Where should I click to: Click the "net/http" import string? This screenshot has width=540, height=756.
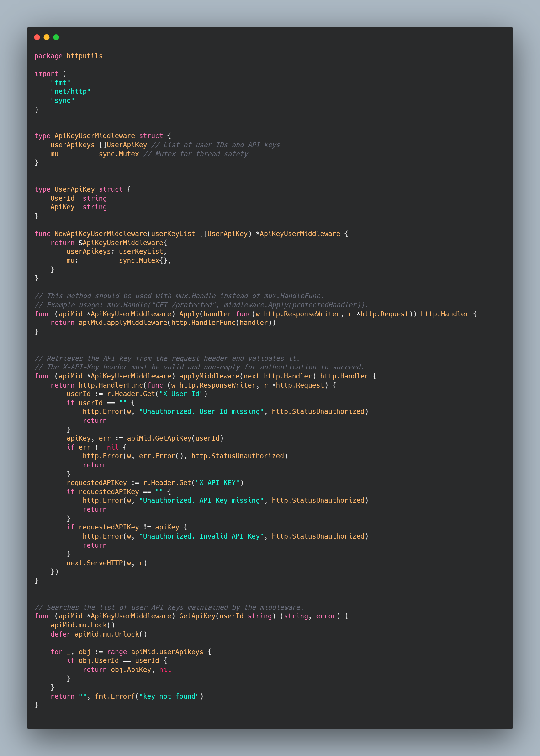tap(70, 91)
